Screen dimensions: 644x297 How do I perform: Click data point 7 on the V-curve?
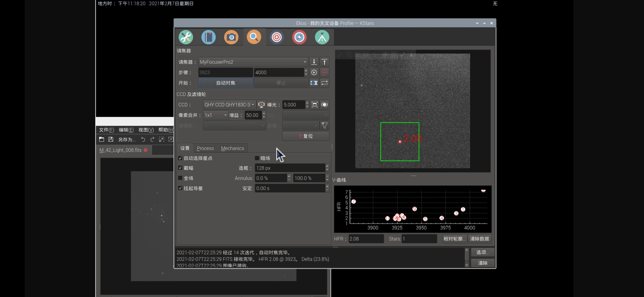[354, 202]
